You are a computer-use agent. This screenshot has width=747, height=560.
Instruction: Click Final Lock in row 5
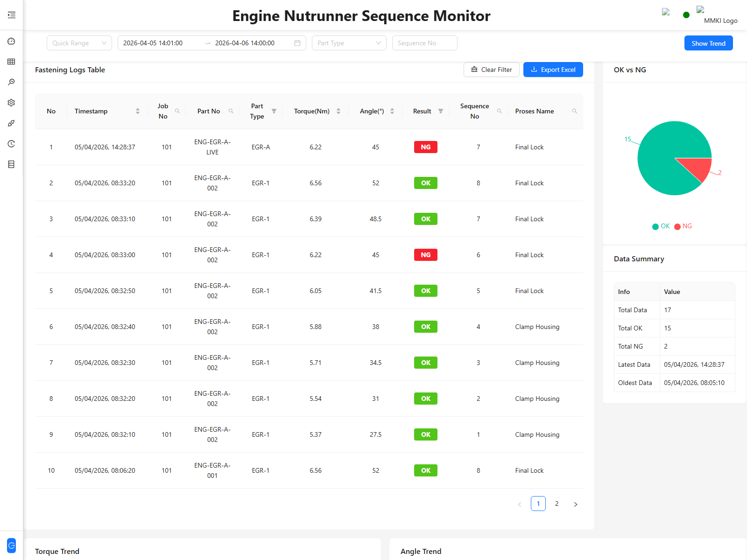pyautogui.click(x=529, y=291)
